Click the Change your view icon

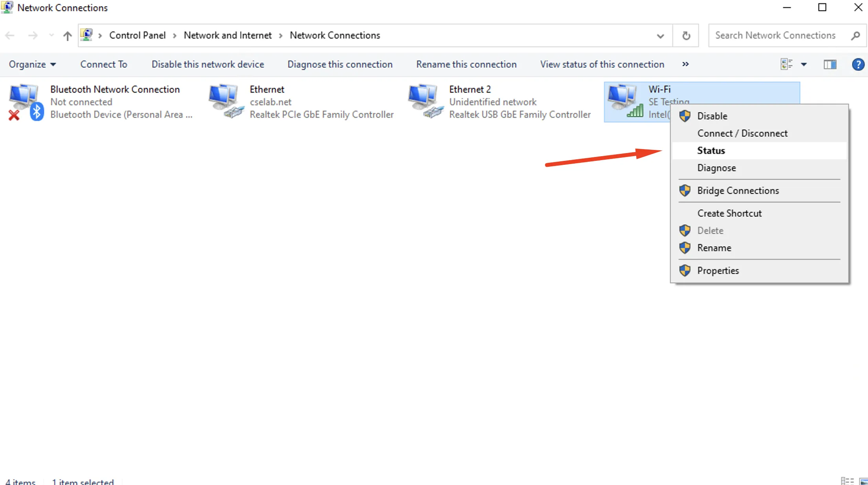[x=786, y=64]
